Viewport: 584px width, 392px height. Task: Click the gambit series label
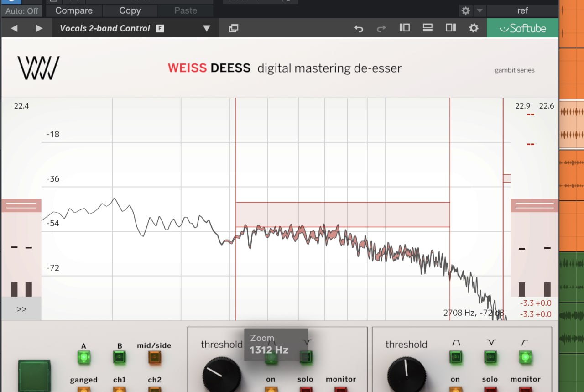click(x=515, y=70)
